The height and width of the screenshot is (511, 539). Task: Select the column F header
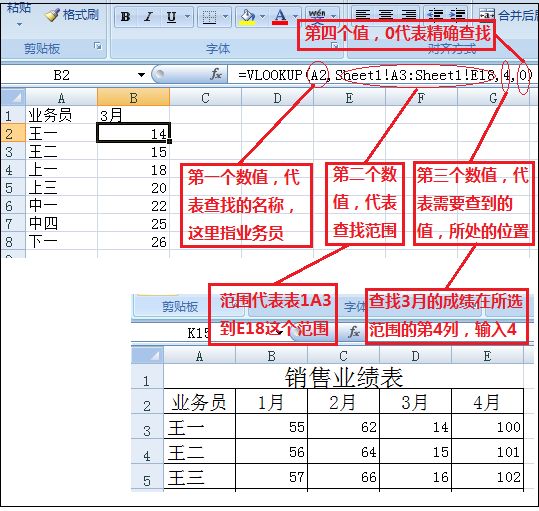pyautogui.click(x=421, y=98)
